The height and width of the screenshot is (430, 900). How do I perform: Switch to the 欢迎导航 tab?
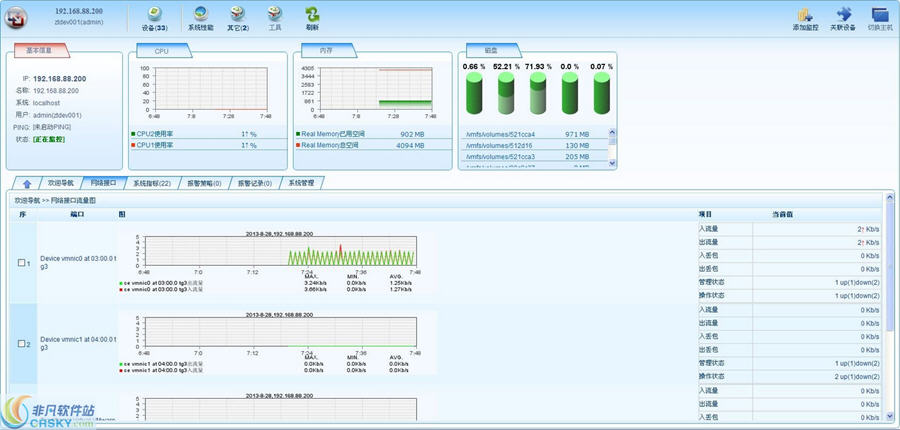60,183
